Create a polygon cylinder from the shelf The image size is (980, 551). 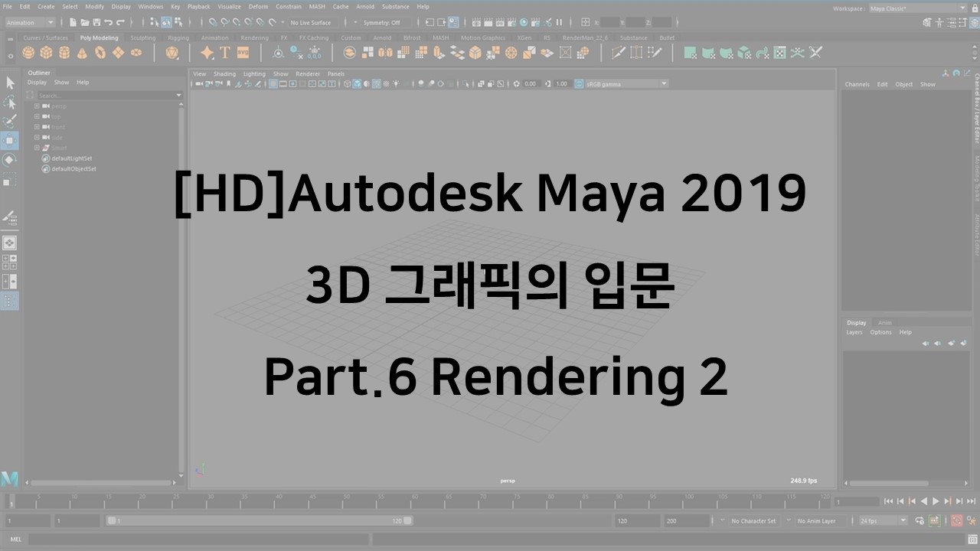point(64,53)
